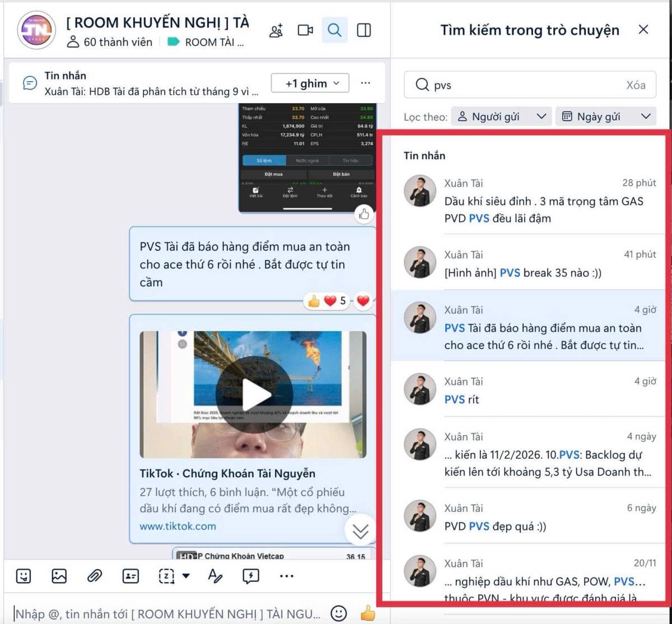Open the stock app screenshot image
Image resolution: width=672 pixels, height=624 pixels.
point(307,157)
